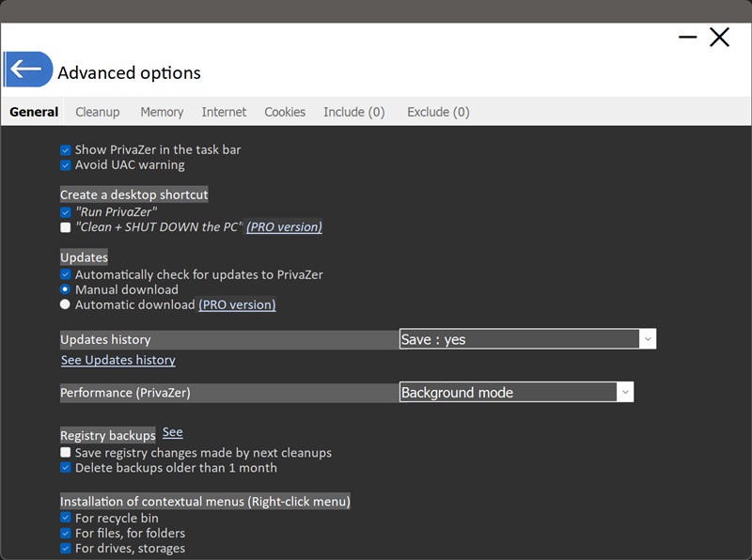Viewport: 752px width, 560px height.
Task: Uncheck contextual menu For recycle bin
Action: pyautogui.click(x=66, y=518)
